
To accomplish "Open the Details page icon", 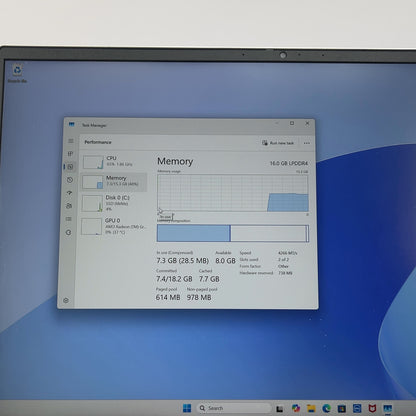I will 69,219.
